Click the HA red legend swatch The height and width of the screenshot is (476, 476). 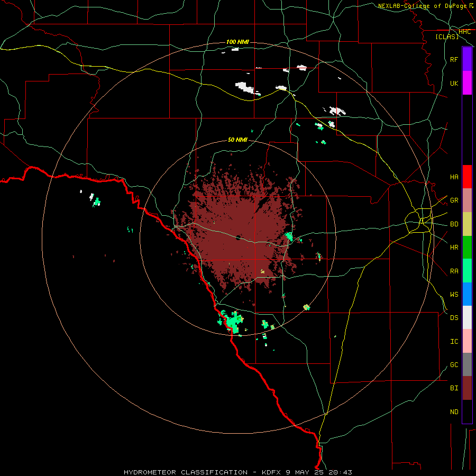click(x=467, y=177)
